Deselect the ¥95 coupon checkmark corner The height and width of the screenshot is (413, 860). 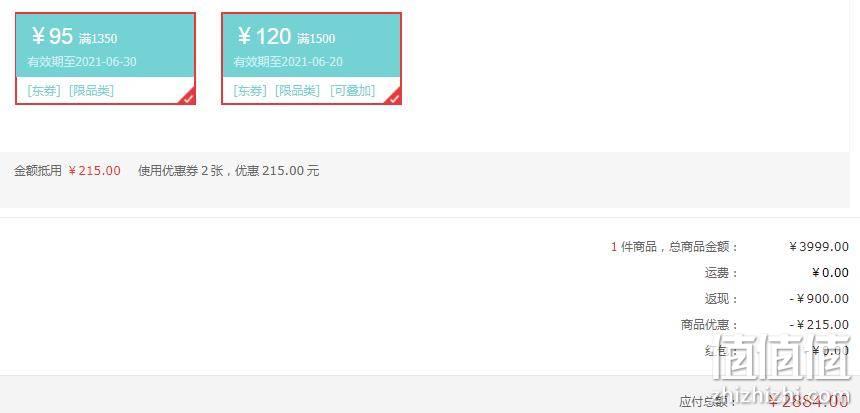[189, 97]
